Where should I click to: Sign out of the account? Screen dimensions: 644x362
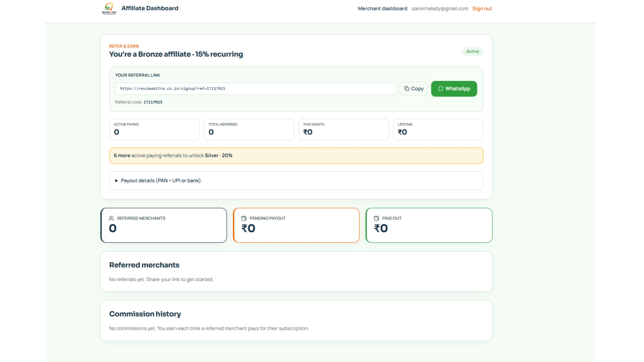tap(482, 8)
